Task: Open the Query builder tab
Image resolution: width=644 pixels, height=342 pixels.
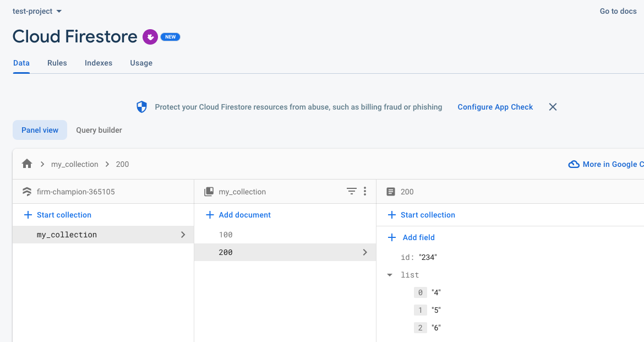Action: [99, 130]
